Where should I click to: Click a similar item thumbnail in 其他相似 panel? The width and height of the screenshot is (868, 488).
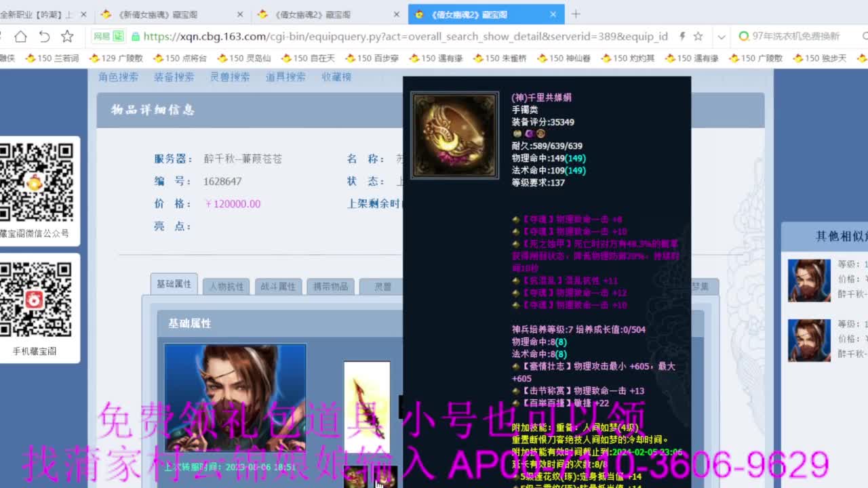809,281
